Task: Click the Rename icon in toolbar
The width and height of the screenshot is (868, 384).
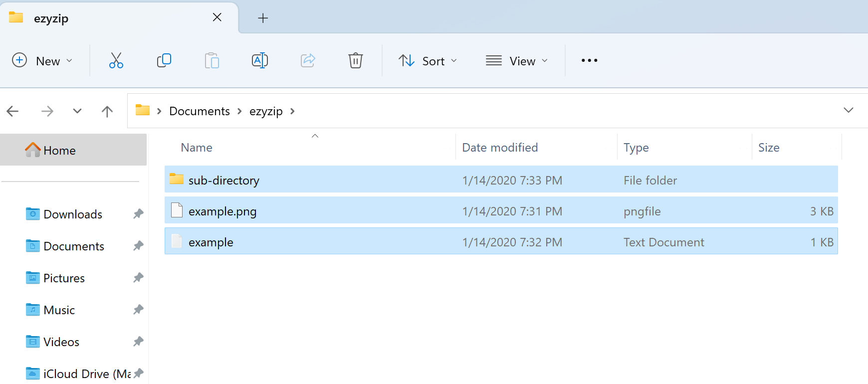Action: tap(260, 60)
